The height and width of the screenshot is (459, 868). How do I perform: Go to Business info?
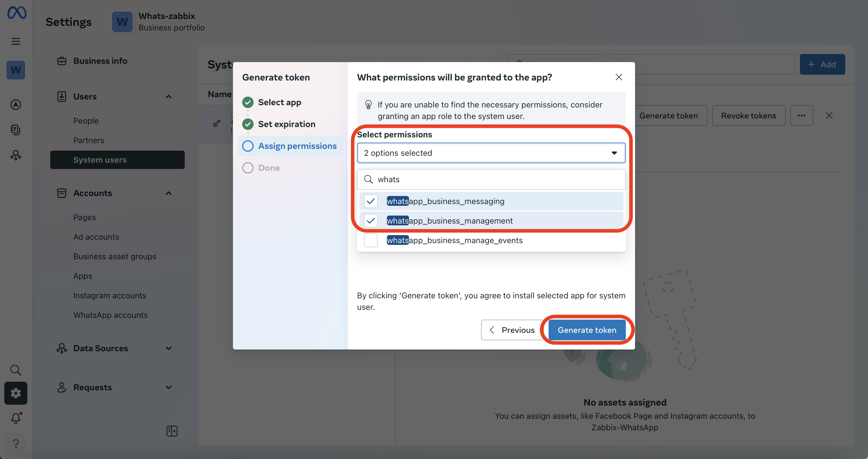[101, 61]
